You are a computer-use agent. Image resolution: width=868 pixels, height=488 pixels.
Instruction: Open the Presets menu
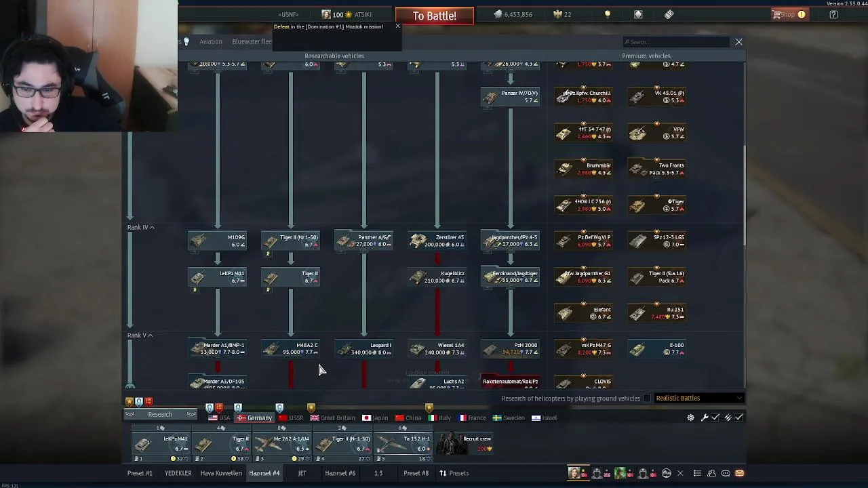click(x=454, y=473)
